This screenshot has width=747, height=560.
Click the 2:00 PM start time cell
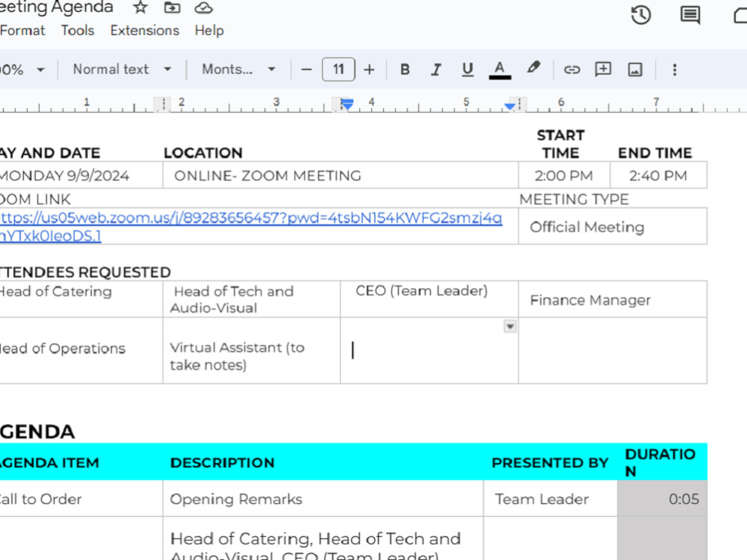click(x=564, y=175)
